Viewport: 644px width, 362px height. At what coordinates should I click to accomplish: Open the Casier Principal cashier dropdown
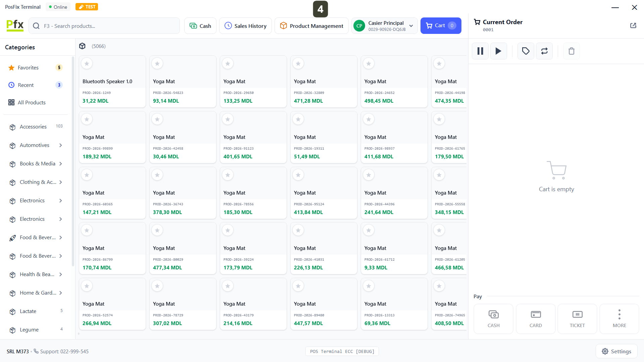point(411,26)
